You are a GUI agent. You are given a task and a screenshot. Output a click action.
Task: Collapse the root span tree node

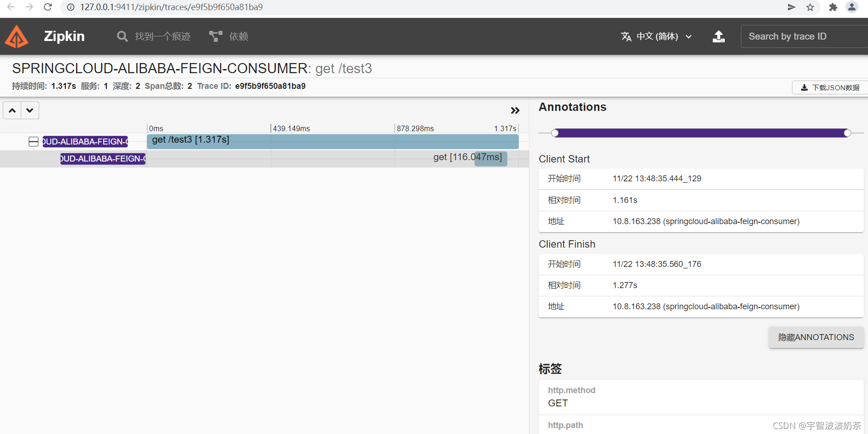tap(34, 142)
